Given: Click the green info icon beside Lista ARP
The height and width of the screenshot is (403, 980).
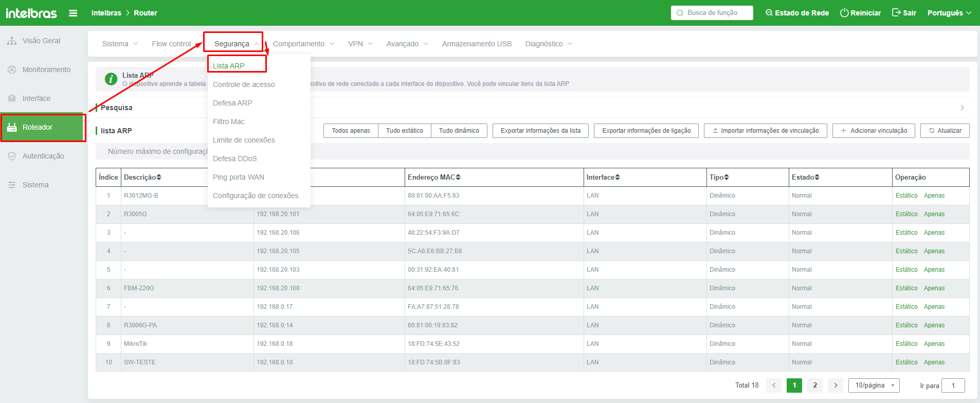Looking at the screenshot, I should [111, 79].
